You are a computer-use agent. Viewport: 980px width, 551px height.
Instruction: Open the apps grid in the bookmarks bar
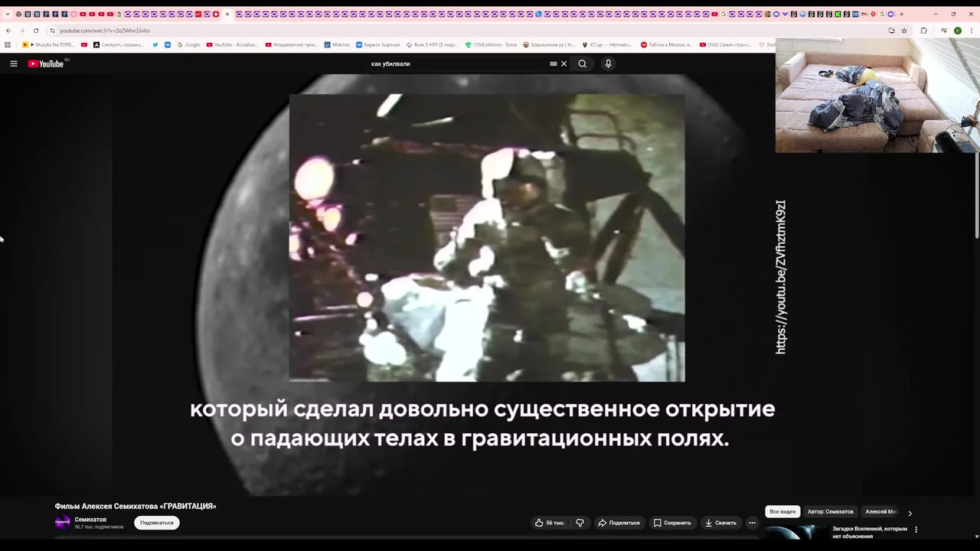pyautogui.click(x=8, y=44)
